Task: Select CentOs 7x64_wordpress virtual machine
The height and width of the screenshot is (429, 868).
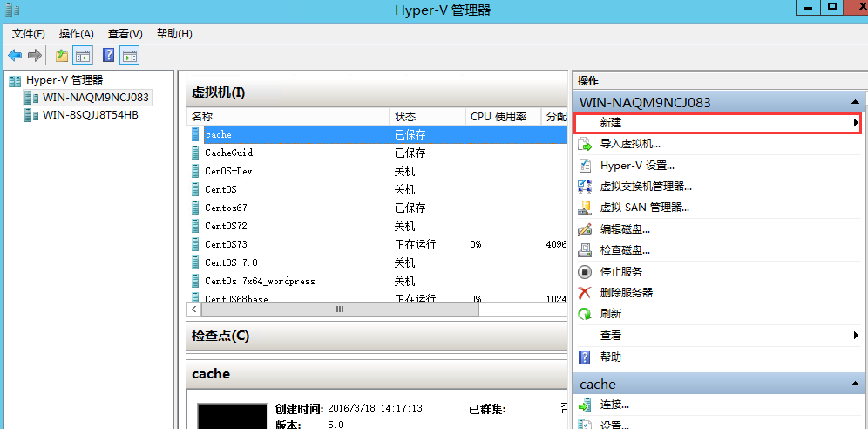Action: (x=260, y=281)
